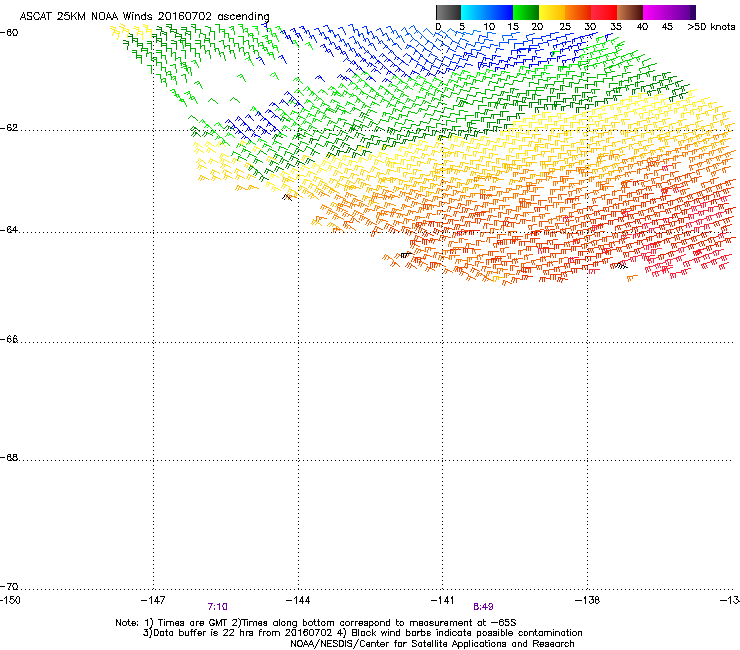The height and width of the screenshot is (650, 740).
Task: Click the longitude label -147
Action: coord(153,600)
